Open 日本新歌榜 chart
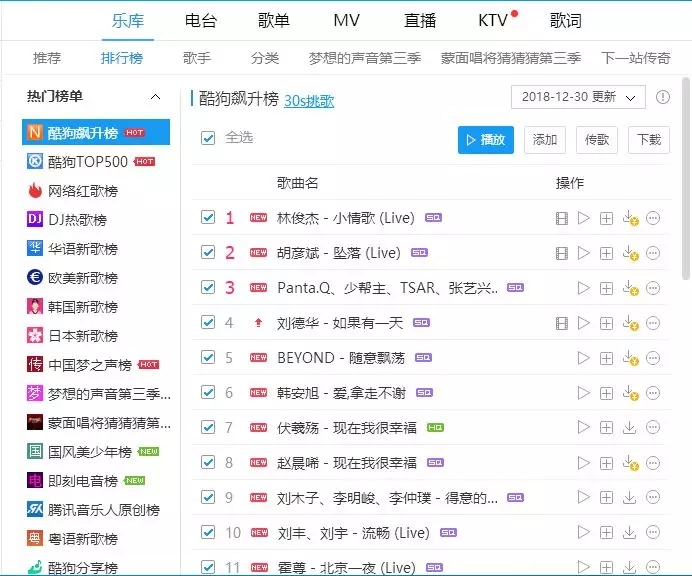Viewport: 692px width, 576px height. (x=96, y=335)
